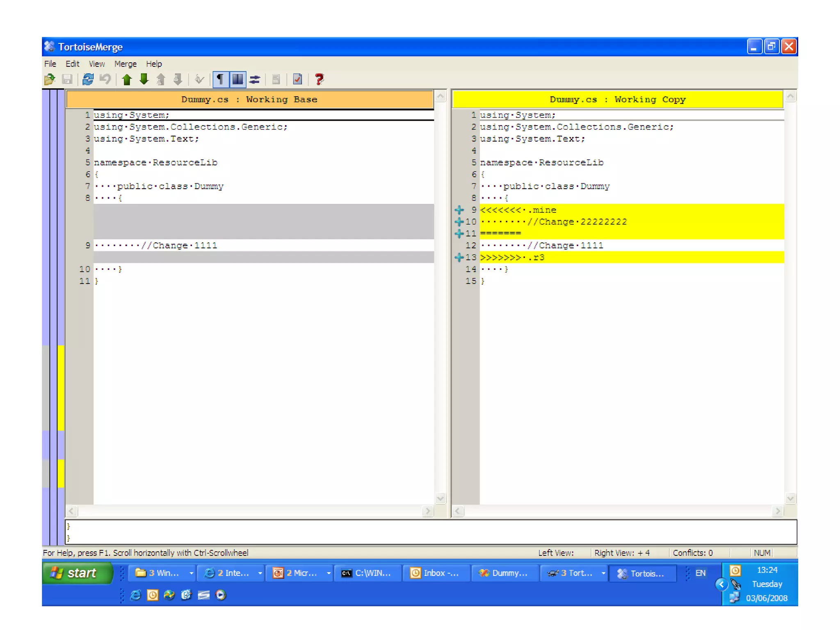Jump to previous difference with green up arrow
The height and width of the screenshot is (630, 840).
(x=127, y=79)
